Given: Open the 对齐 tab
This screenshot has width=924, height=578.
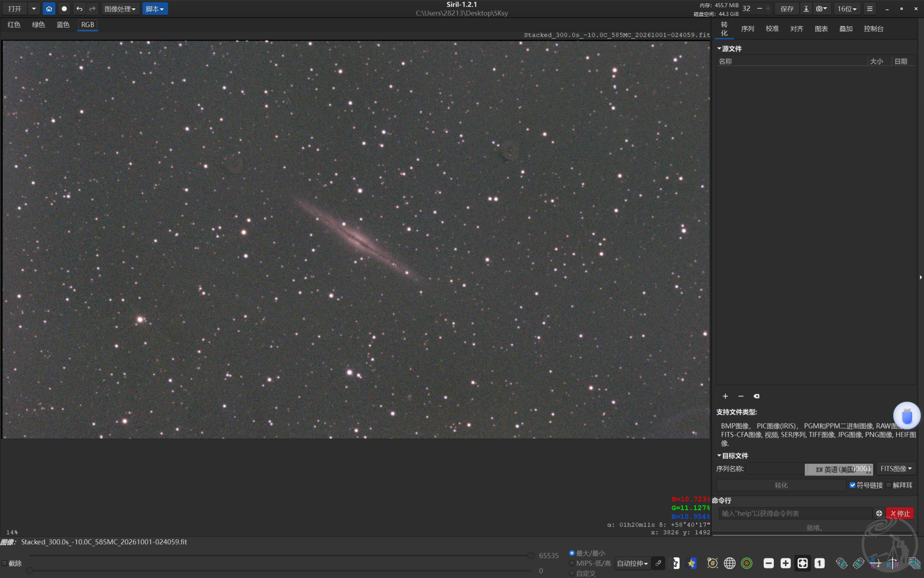Looking at the screenshot, I should (x=796, y=28).
